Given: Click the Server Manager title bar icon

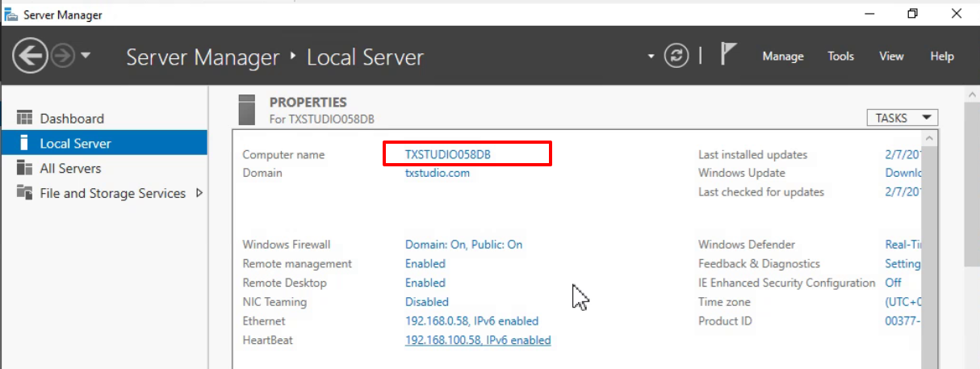Looking at the screenshot, I should click(11, 15).
